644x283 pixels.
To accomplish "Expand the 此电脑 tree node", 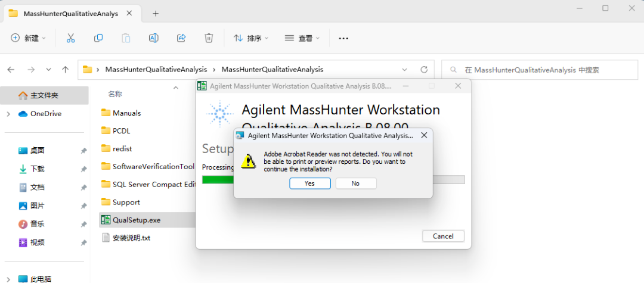I will pyautogui.click(x=8, y=279).
